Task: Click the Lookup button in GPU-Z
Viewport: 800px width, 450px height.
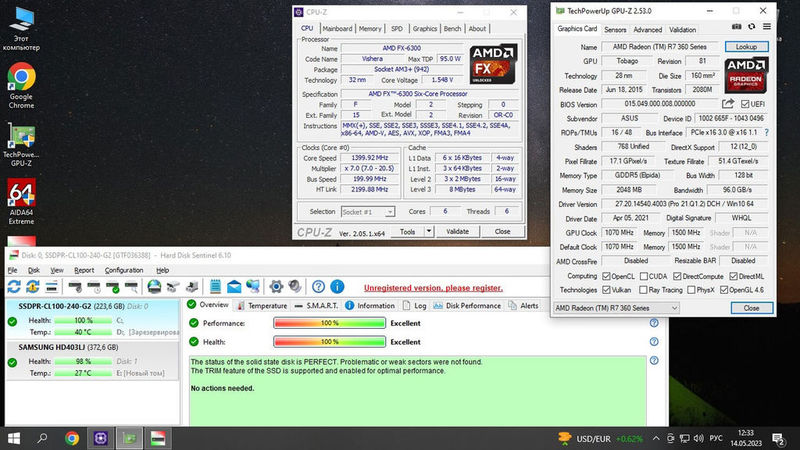Action: 746,47
